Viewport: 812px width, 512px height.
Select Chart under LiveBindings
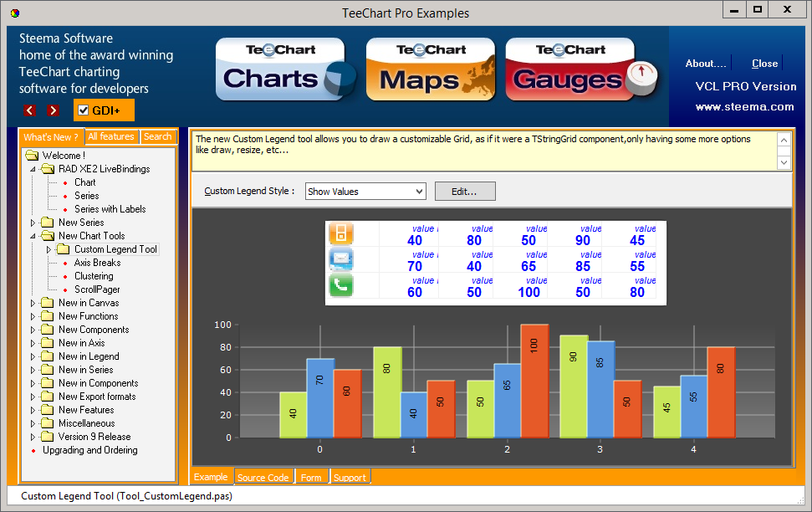(85, 182)
